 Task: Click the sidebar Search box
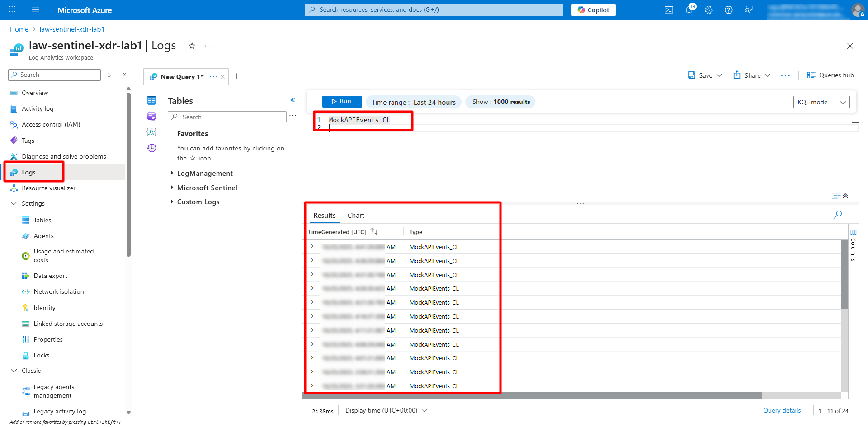54,75
